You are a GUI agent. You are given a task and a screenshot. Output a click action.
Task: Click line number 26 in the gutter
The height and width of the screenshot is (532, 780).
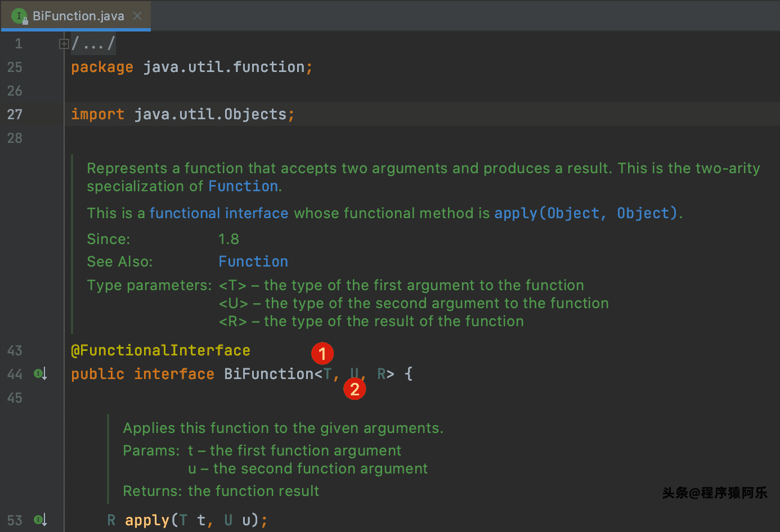coord(15,91)
